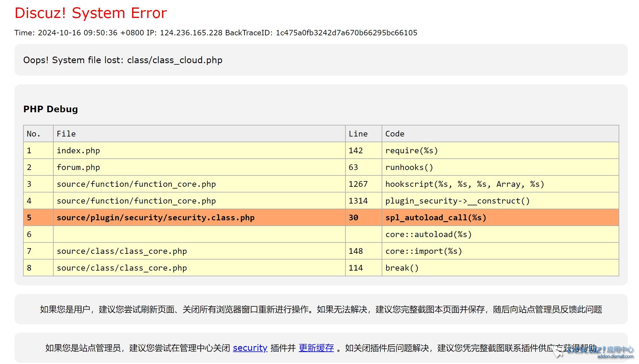
Task: Click class_core.php cell in row 8
Action: (199, 268)
